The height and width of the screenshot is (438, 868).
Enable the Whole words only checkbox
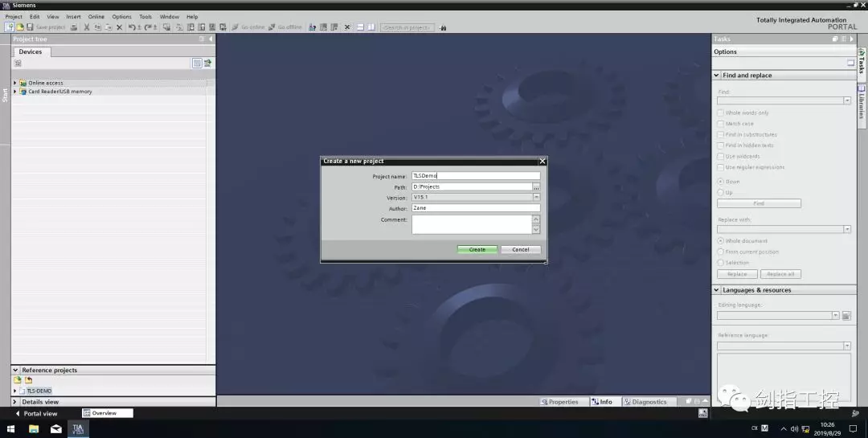[x=720, y=113]
